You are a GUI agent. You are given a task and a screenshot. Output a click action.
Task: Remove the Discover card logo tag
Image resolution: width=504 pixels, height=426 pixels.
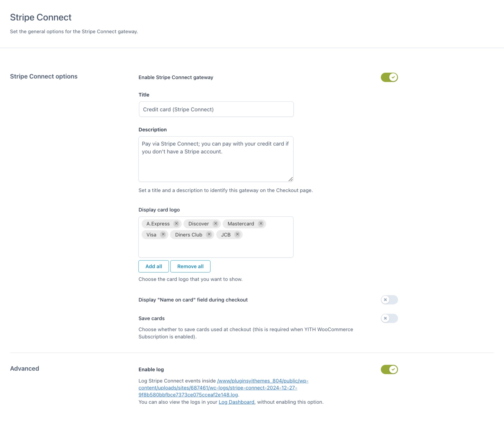click(215, 224)
